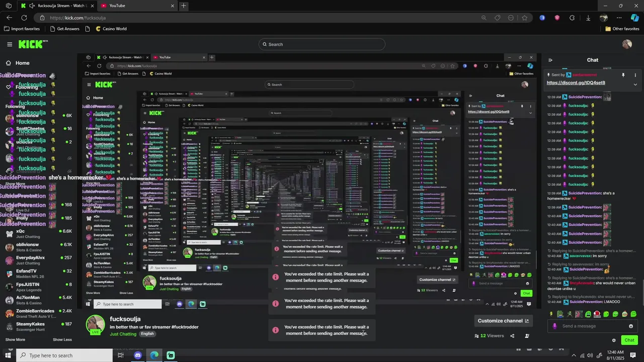This screenshot has height=362, width=644.
Task: Open oblivionsw Slots & Casino channel
Action: coord(39,247)
